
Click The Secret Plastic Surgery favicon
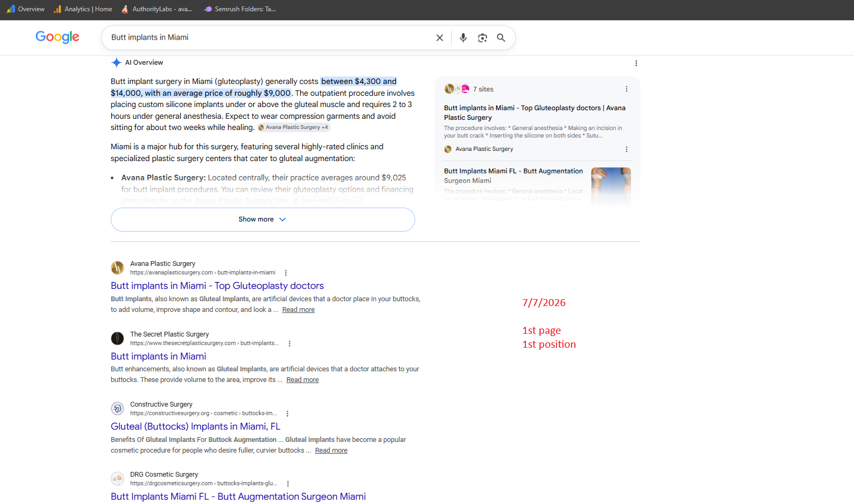(117, 338)
